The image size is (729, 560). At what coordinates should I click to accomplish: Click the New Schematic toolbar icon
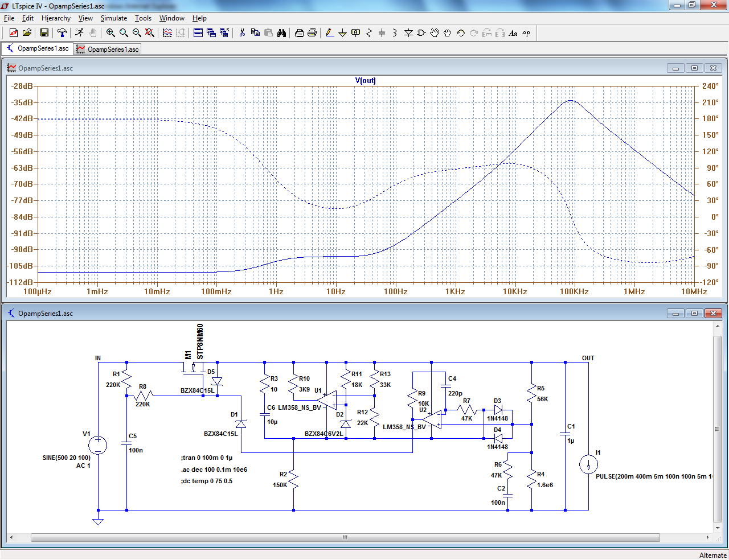(x=14, y=33)
